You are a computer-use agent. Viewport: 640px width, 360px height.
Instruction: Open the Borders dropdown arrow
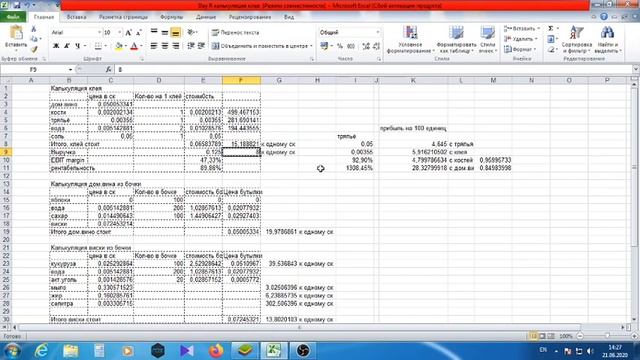(105, 46)
